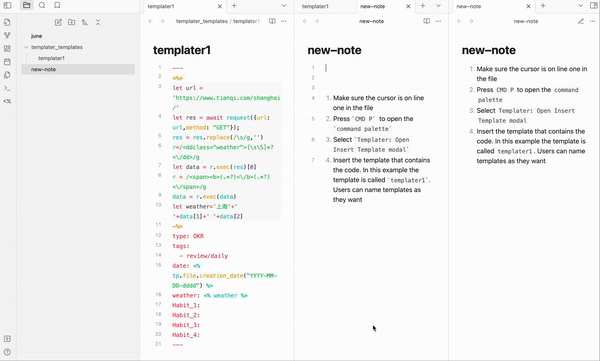This screenshot has width=600, height=361.
Task: Click the Templater <% ribbon icon
Action: tap(7, 101)
